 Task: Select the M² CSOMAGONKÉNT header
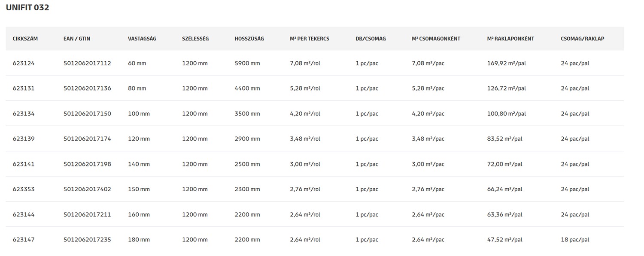436,39
